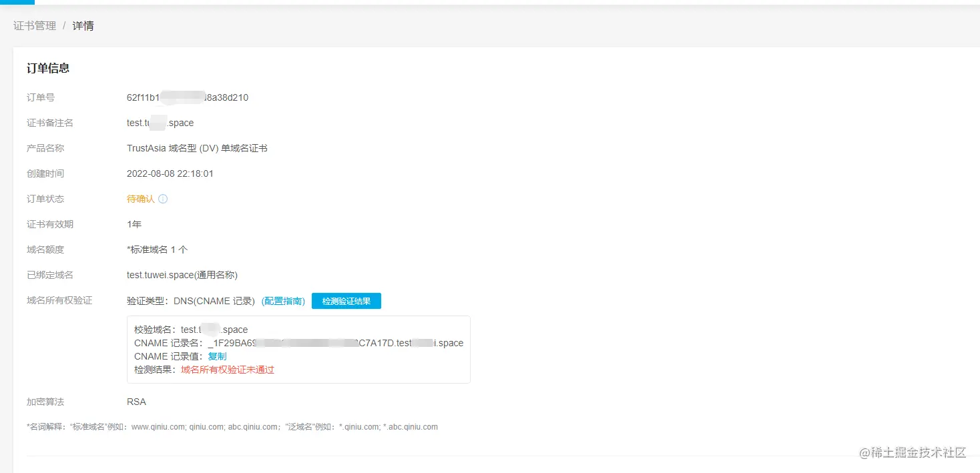Image resolution: width=980 pixels, height=473 pixels.
Task: Click the 已绑定域名 field label
Action: pyautogui.click(x=50, y=275)
